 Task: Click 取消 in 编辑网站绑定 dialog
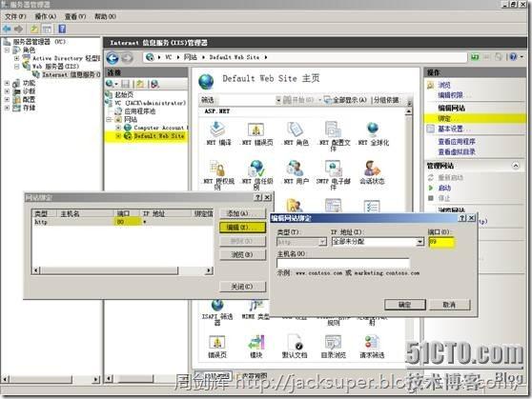pos(450,305)
